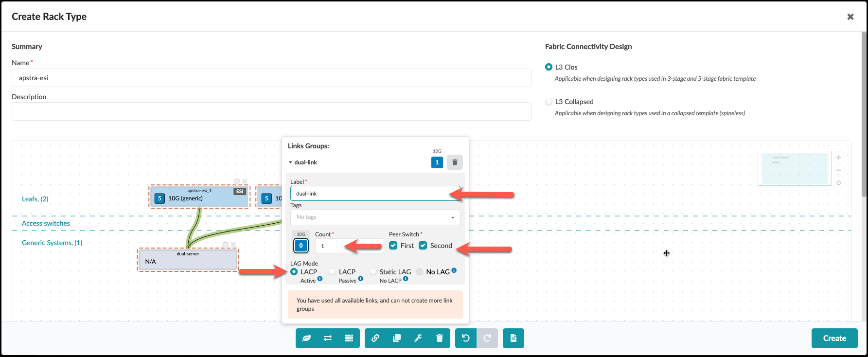Select LACP Passive LAG mode
This screenshot has width=868, height=357.
pyautogui.click(x=333, y=272)
